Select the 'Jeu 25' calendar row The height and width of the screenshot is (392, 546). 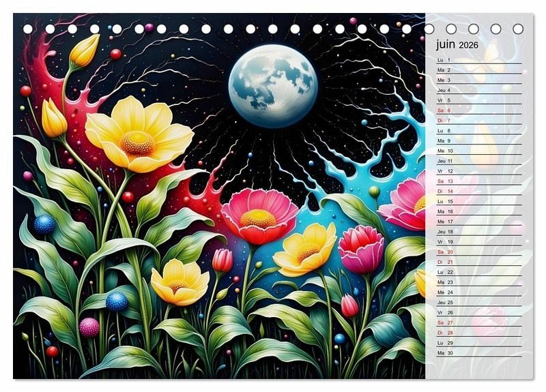[480, 302]
